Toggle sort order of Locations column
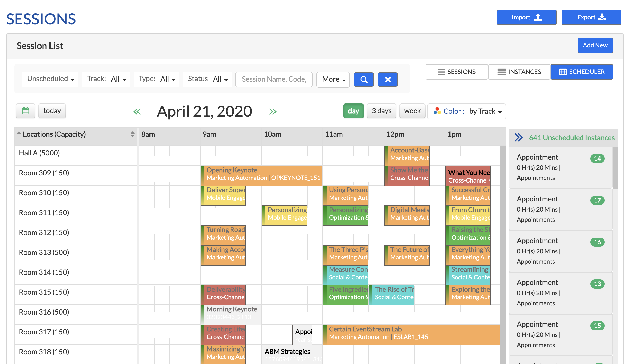Viewport: 625px width, 364px height. click(132, 134)
